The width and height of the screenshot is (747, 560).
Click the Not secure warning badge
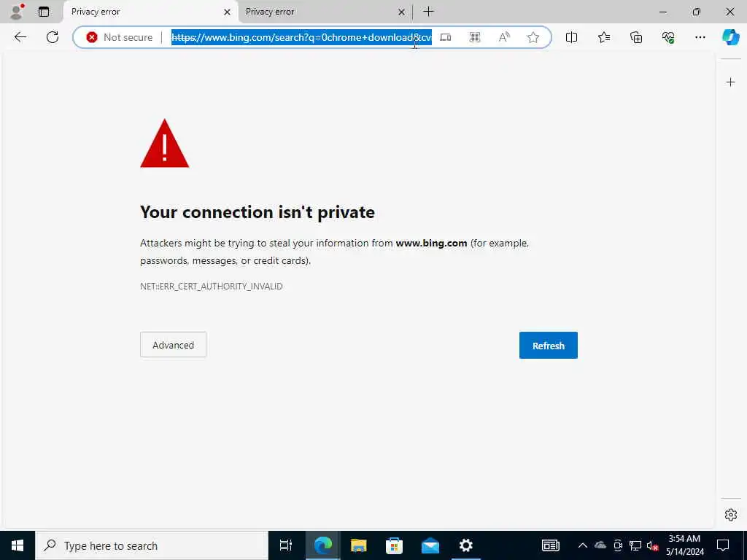120,37
